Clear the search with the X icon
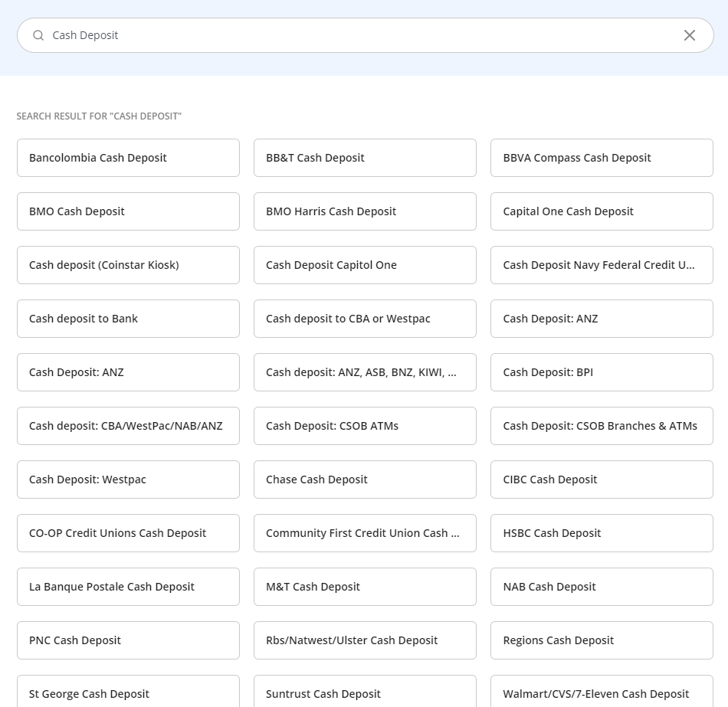The height and width of the screenshot is (707, 728). click(x=690, y=35)
